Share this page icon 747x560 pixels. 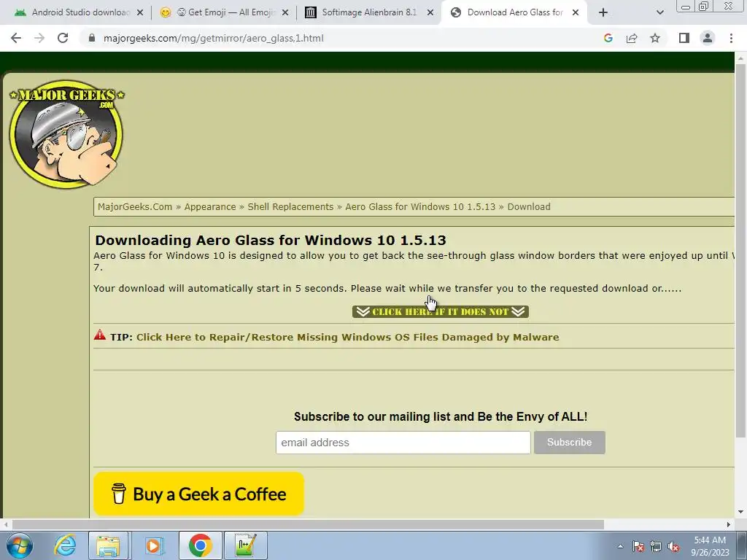(632, 38)
